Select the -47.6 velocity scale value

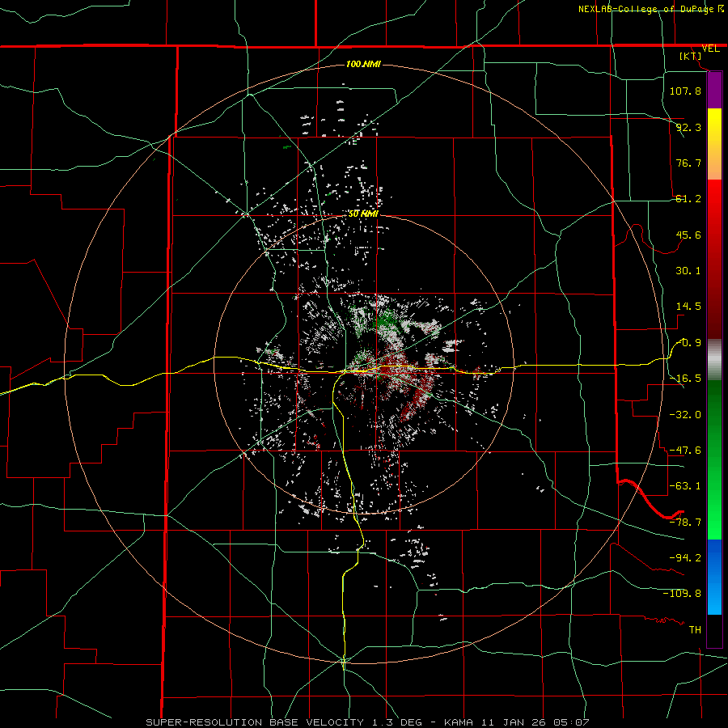click(685, 451)
